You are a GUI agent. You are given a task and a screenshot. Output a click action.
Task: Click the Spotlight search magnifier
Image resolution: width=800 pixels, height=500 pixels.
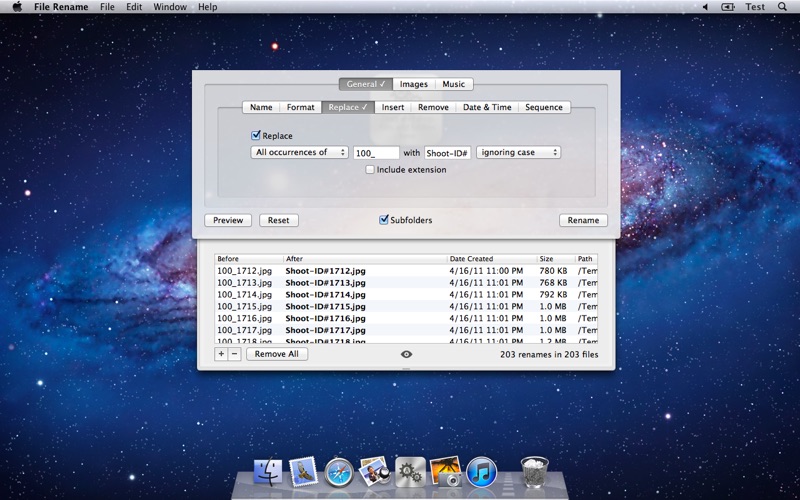(782, 7)
